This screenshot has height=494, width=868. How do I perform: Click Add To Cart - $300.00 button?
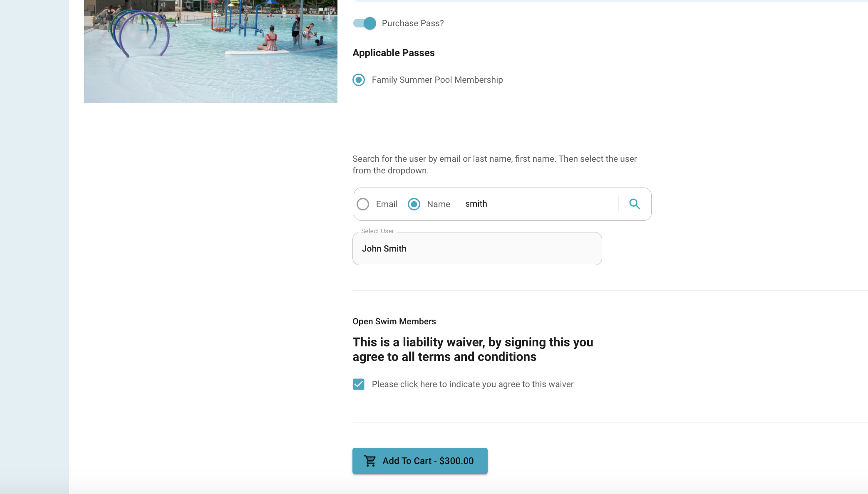[x=420, y=461]
